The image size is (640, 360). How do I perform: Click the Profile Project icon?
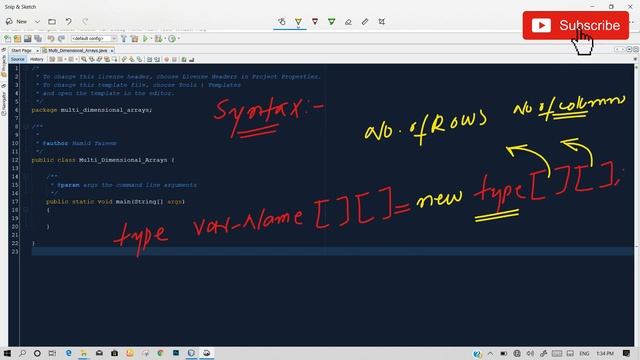[x=172, y=38]
